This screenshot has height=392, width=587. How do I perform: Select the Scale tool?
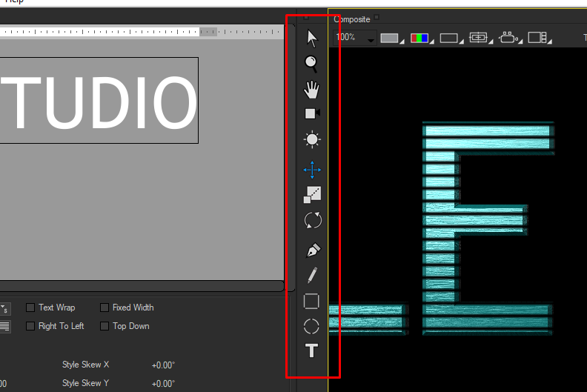click(x=312, y=195)
